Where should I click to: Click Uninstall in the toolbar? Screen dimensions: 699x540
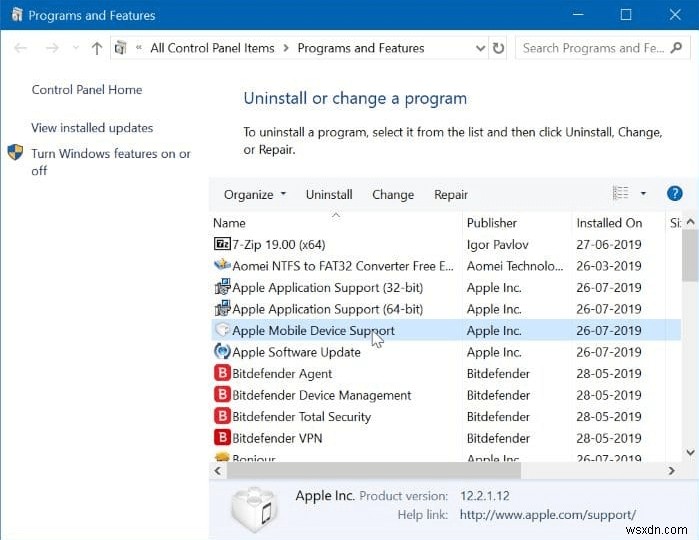[329, 194]
